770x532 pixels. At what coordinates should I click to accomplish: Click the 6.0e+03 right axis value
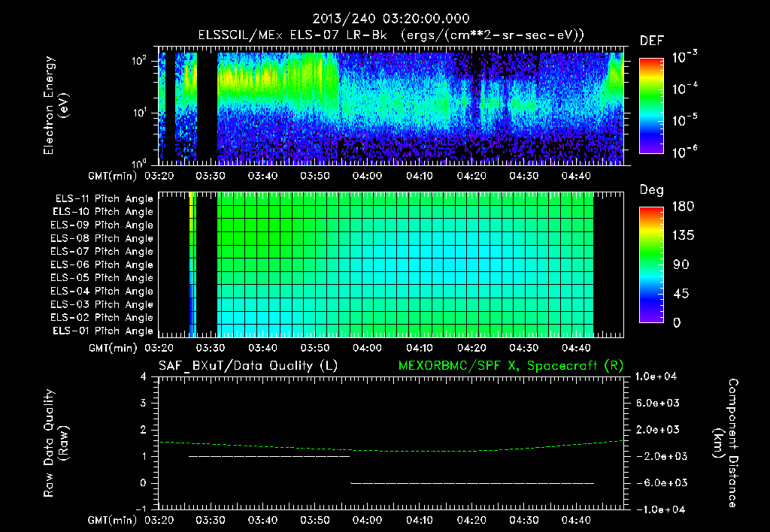pos(658,404)
